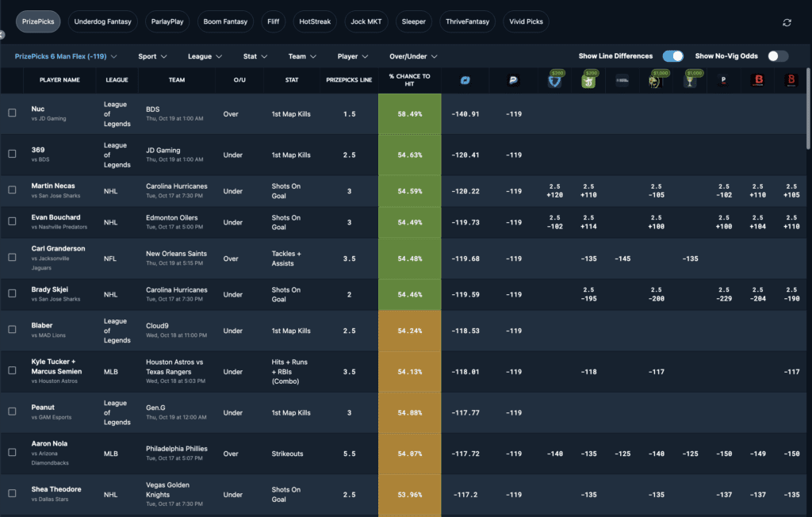Click the -229 odds in Brady Skjei's row
This screenshot has width=812, height=517.
[x=724, y=298]
